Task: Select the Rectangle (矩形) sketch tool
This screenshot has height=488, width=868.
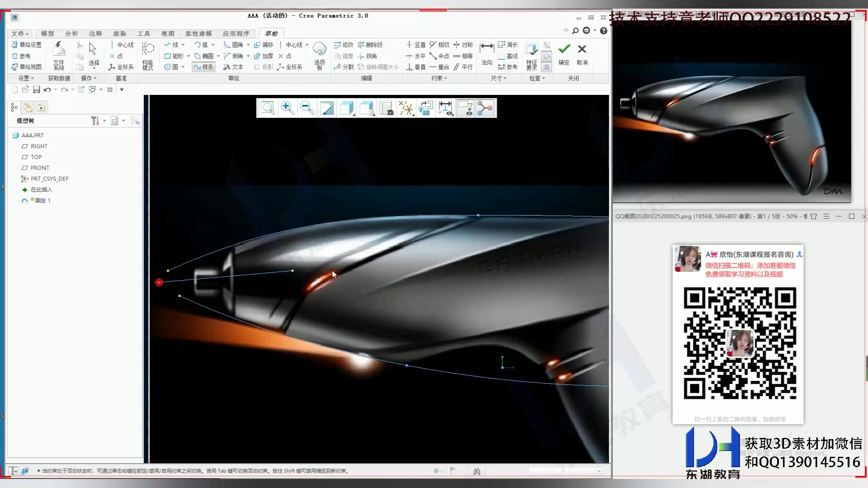Action: pos(174,56)
